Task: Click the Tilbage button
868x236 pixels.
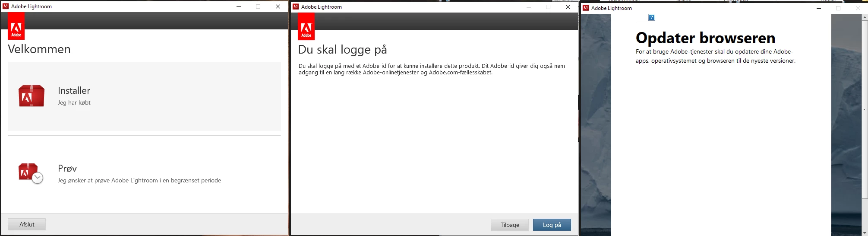Action: tap(510, 225)
